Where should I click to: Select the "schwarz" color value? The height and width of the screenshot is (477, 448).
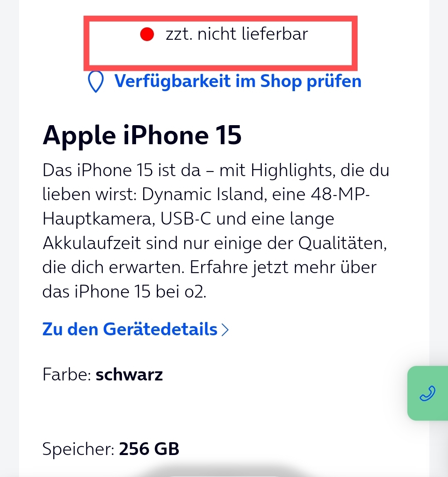pyautogui.click(x=129, y=375)
